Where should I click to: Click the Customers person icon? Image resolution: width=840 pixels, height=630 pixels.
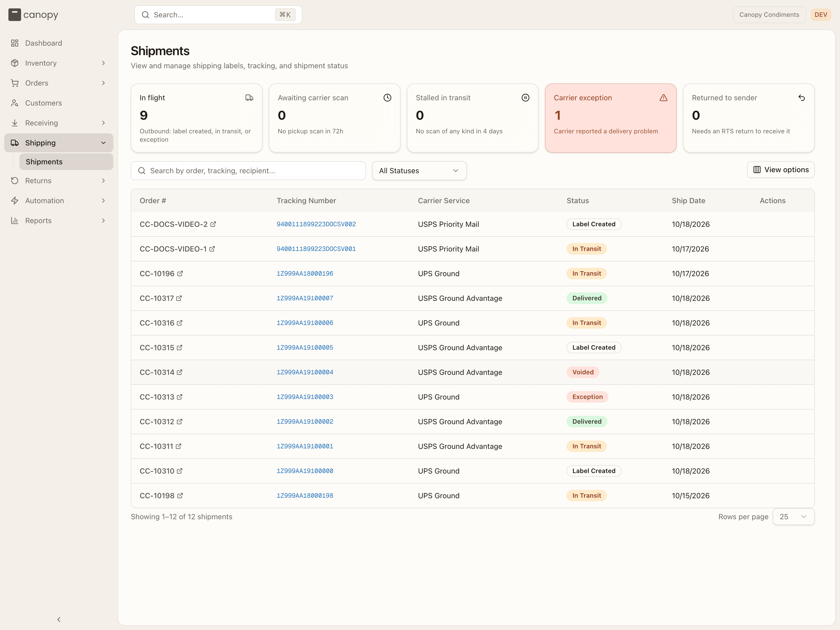tap(15, 103)
